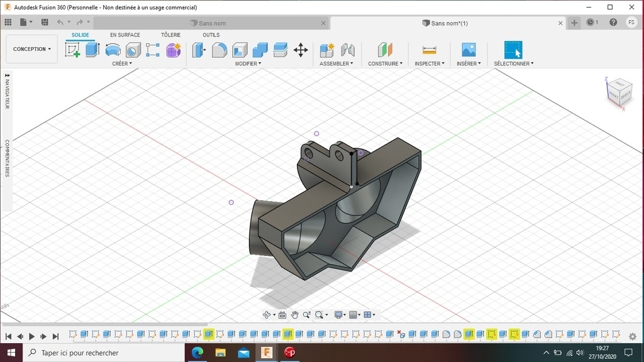Activate the Select window tool

pos(513,50)
